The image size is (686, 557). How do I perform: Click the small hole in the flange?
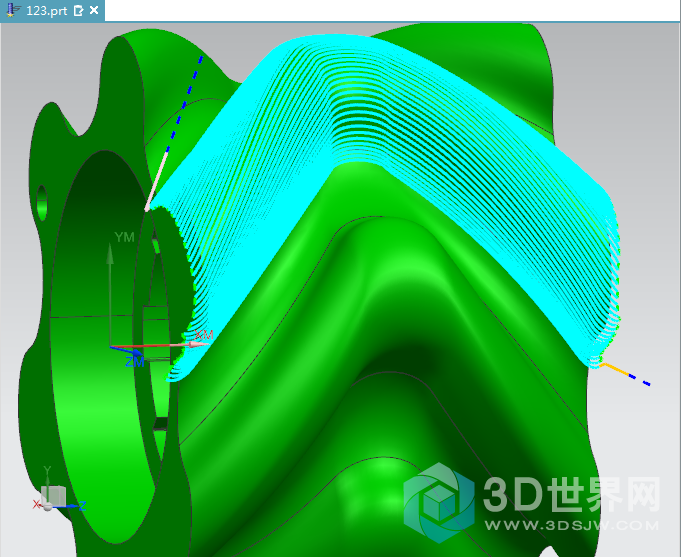pos(42,203)
